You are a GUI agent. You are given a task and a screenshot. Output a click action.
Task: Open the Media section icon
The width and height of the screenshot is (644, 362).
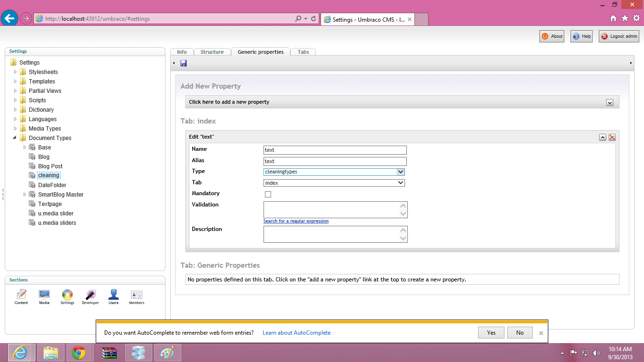44,297
